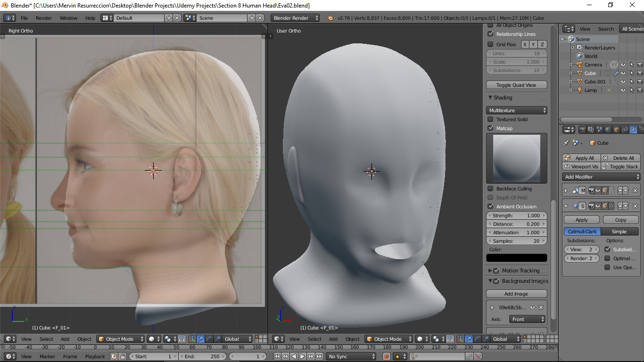The width and height of the screenshot is (644, 362).
Task: Click the Toggle Quad View button
Action: click(516, 85)
